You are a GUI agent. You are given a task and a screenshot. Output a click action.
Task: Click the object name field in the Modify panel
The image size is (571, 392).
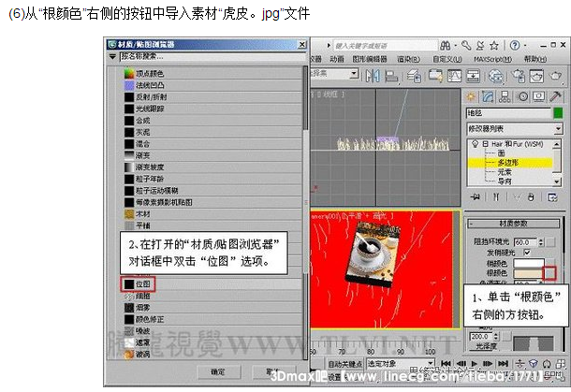509,113
